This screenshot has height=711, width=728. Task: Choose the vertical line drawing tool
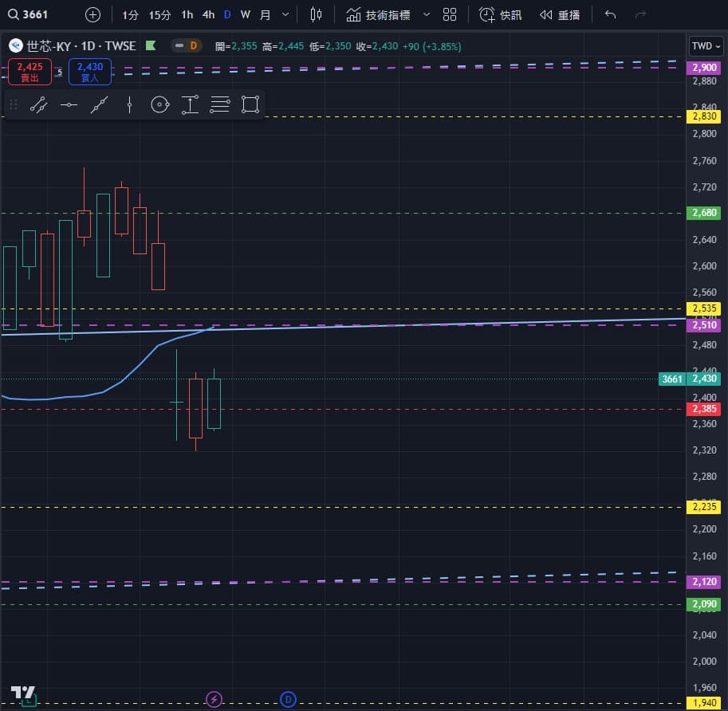tap(129, 104)
